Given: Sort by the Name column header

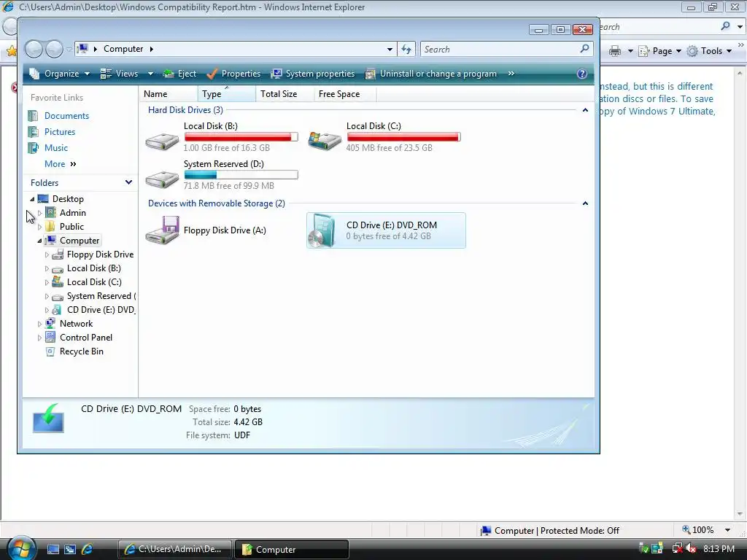Looking at the screenshot, I should [x=169, y=94].
